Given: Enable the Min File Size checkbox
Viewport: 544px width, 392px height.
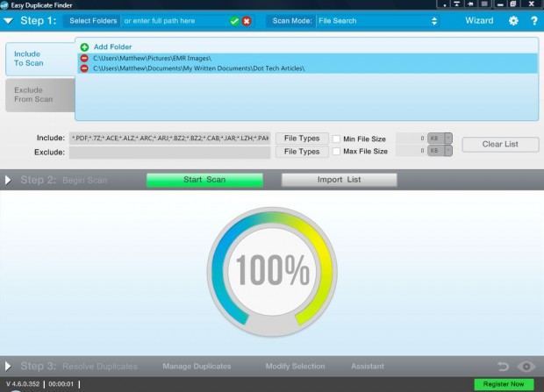Looking at the screenshot, I should 336,139.
